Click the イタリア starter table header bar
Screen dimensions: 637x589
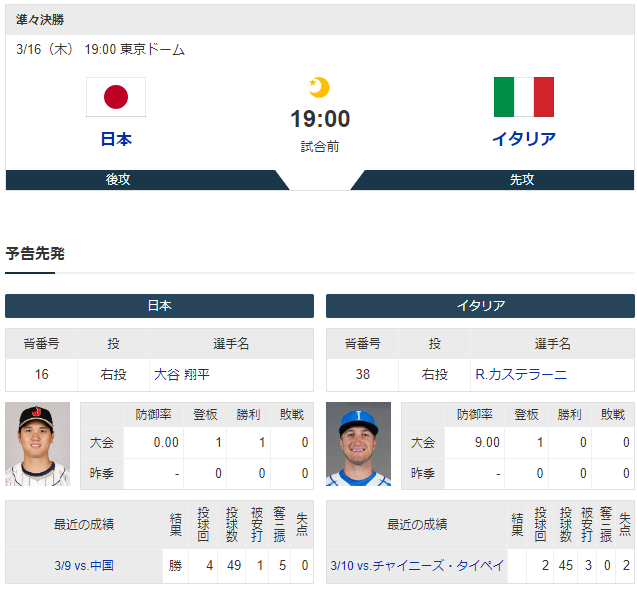coord(480,305)
